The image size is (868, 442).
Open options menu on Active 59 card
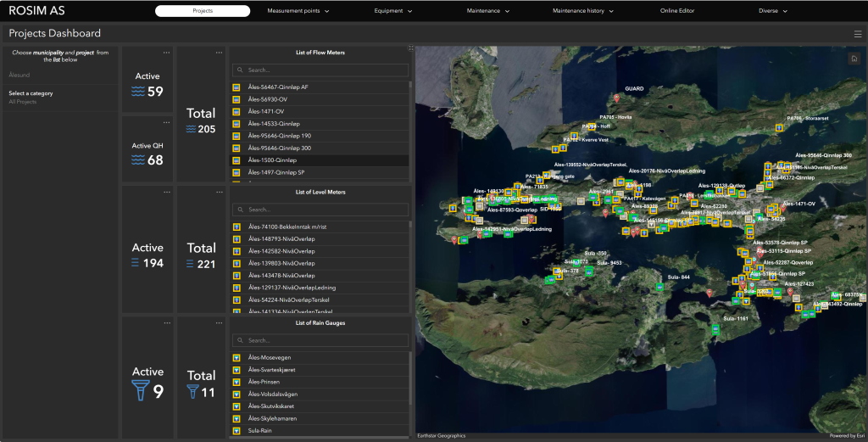pyautogui.click(x=167, y=53)
